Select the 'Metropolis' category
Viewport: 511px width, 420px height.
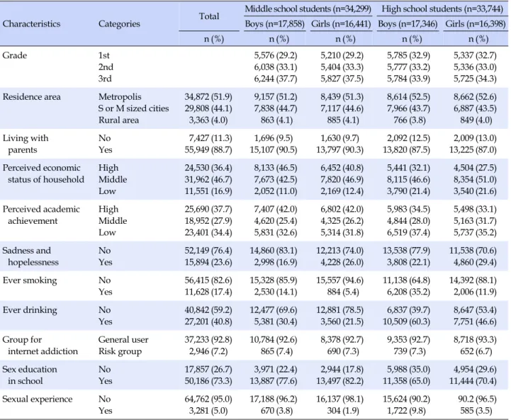120,97
